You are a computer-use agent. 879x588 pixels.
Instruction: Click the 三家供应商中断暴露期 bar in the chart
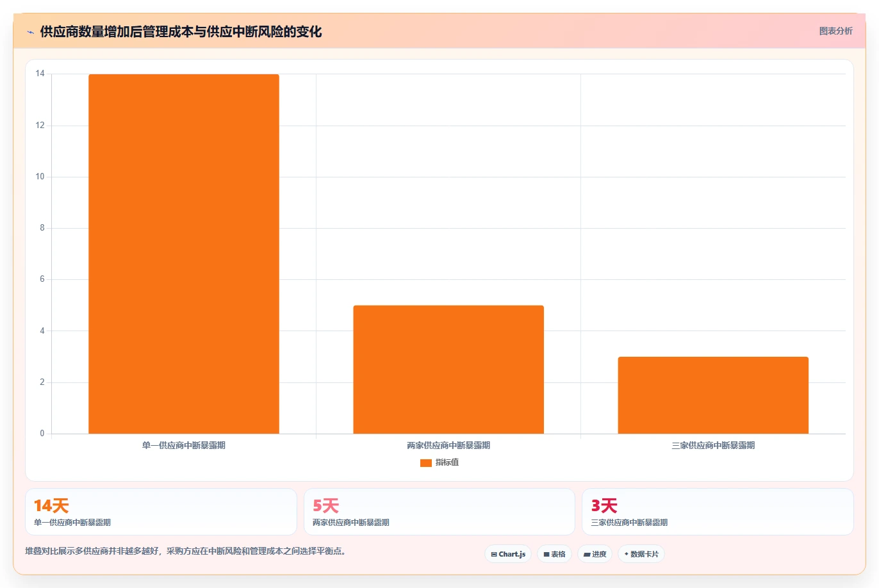(x=713, y=395)
